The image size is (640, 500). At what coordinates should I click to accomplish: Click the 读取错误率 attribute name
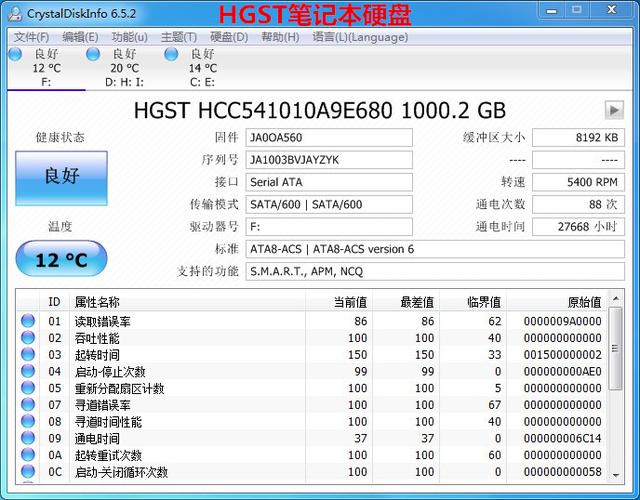pos(102,322)
